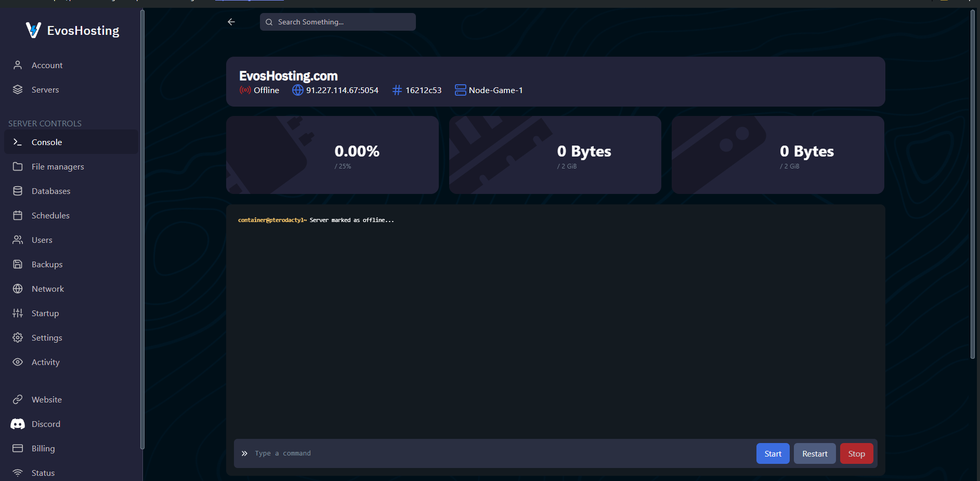
Task: Click the Settings gear icon
Action: tap(18, 337)
